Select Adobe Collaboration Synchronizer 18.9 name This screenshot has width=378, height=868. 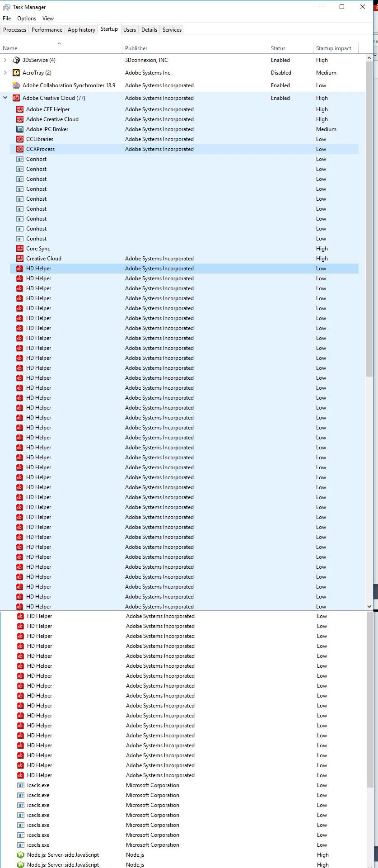(69, 85)
